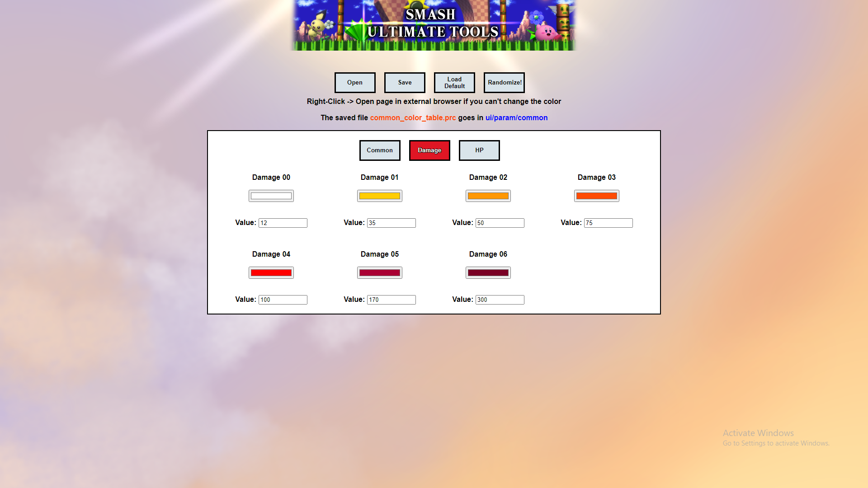The height and width of the screenshot is (488, 868).
Task: Edit the Damage 00 value input field
Action: (283, 223)
